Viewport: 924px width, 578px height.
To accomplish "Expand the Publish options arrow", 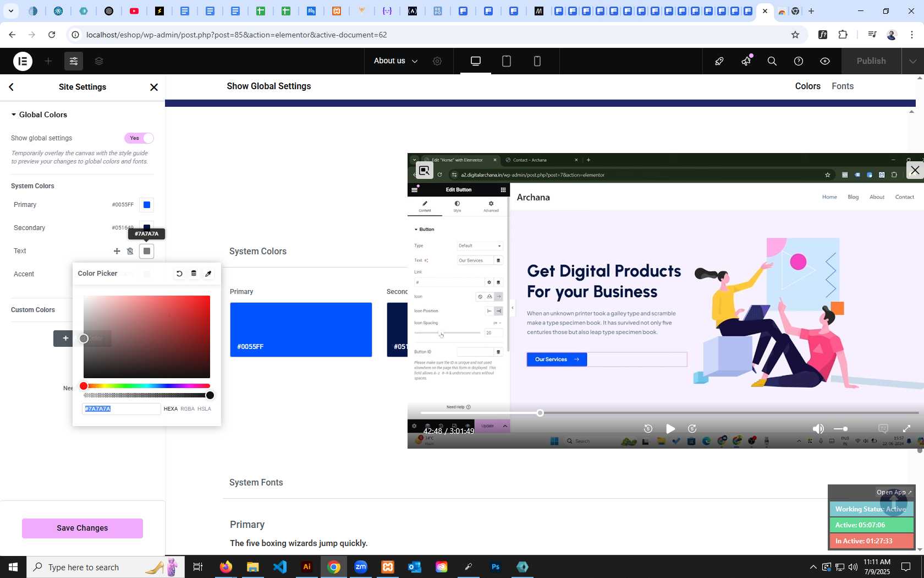I will point(913,61).
